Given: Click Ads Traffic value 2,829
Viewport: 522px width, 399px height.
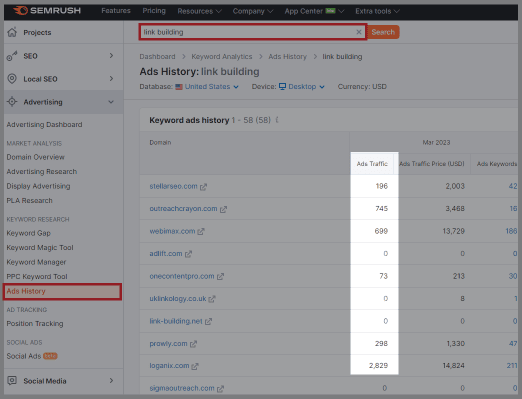Looking at the screenshot, I should (x=378, y=366).
